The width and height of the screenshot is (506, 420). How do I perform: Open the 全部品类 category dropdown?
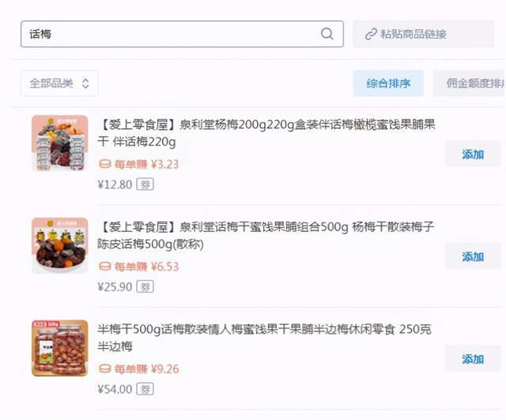(x=59, y=83)
